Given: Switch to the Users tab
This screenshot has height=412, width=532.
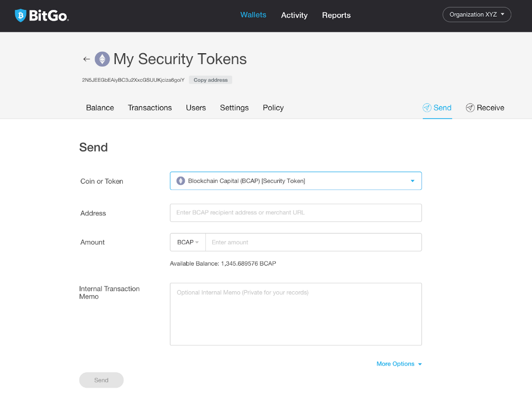Looking at the screenshot, I should pos(196,107).
